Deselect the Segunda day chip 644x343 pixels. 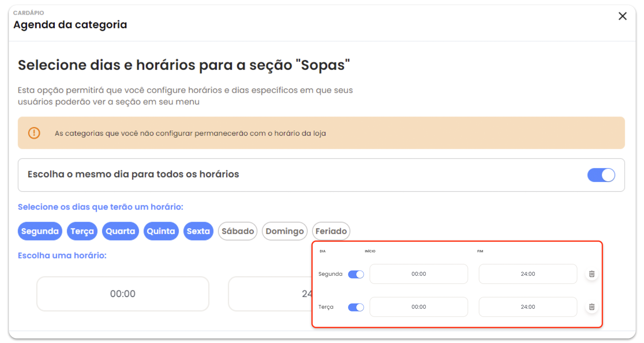pyautogui.click(x=40, y=231)
